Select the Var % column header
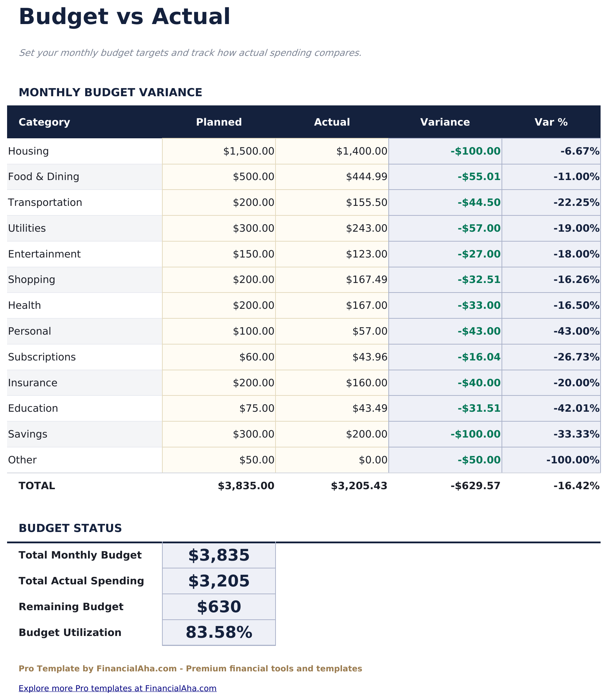The width and height of the screenshot is (608, 700). click(x=550, y=122)
